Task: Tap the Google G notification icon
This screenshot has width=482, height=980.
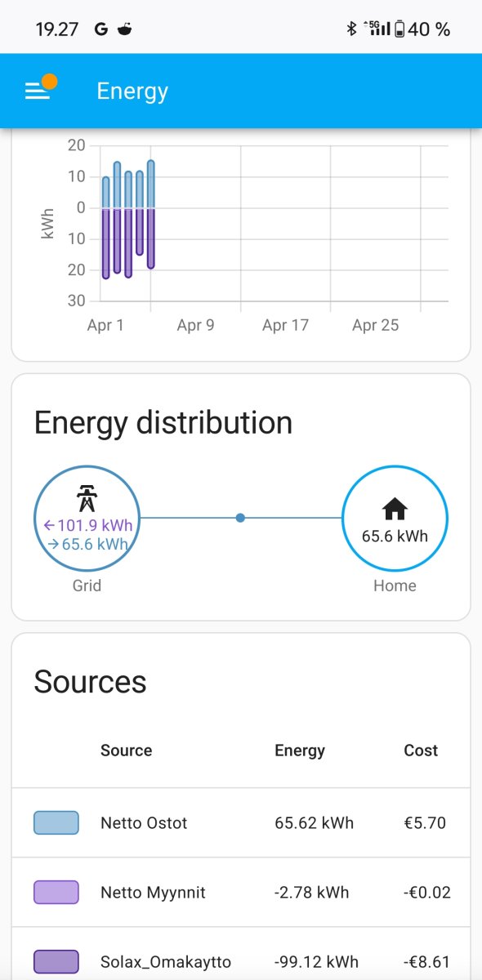Action: tap(101, 29)
